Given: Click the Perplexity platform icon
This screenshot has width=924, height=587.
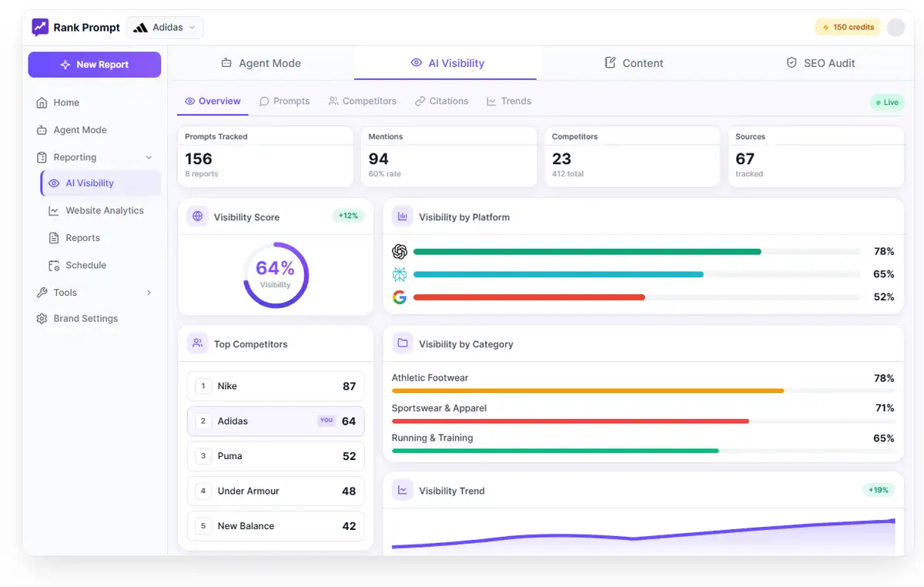Looking at the screenshot, I should pyautogui.click(x=399, y=274).
